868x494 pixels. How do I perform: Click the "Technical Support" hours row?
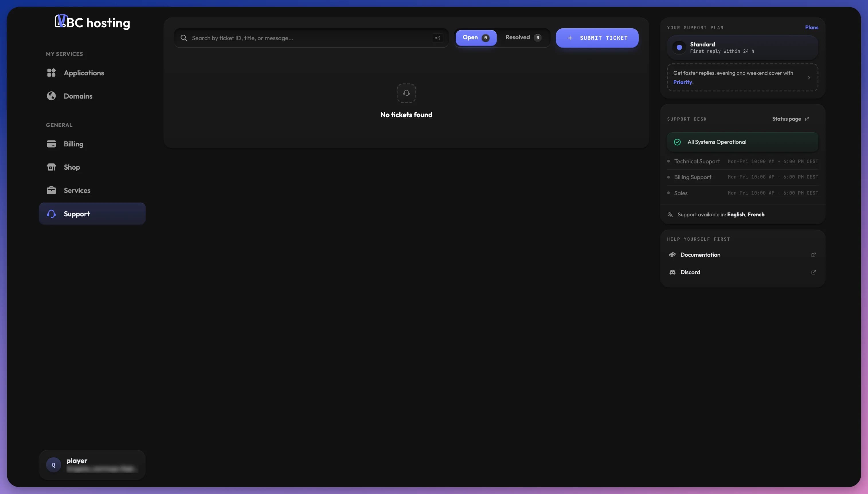click(742, 162)
